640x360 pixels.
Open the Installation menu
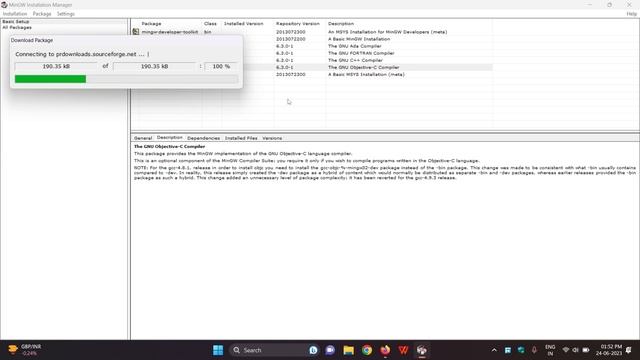15,14
